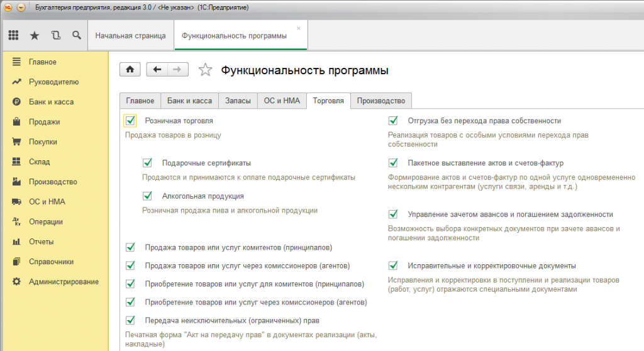
Task: Switch to the Производство settings tab
Action: pos(381,101)
